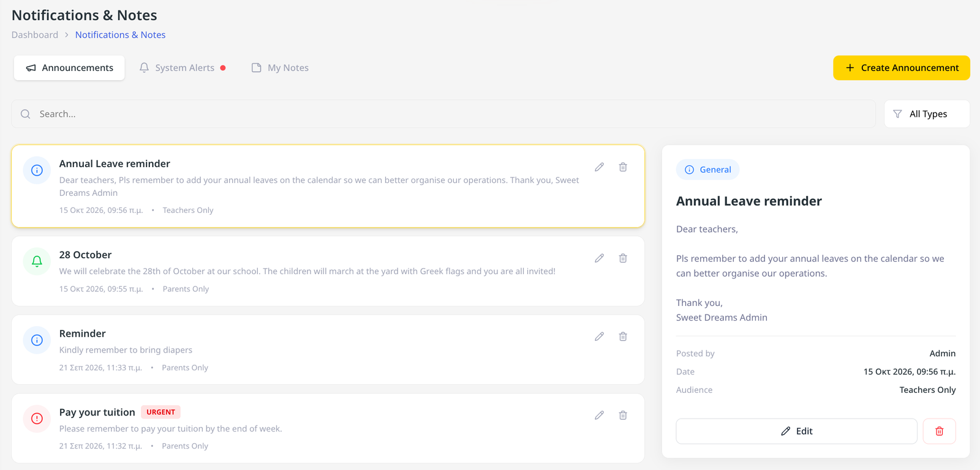Viewport: 980px width, 470px height.
Task: Switch to System Alerts tab
Action: tap(183, 68)
